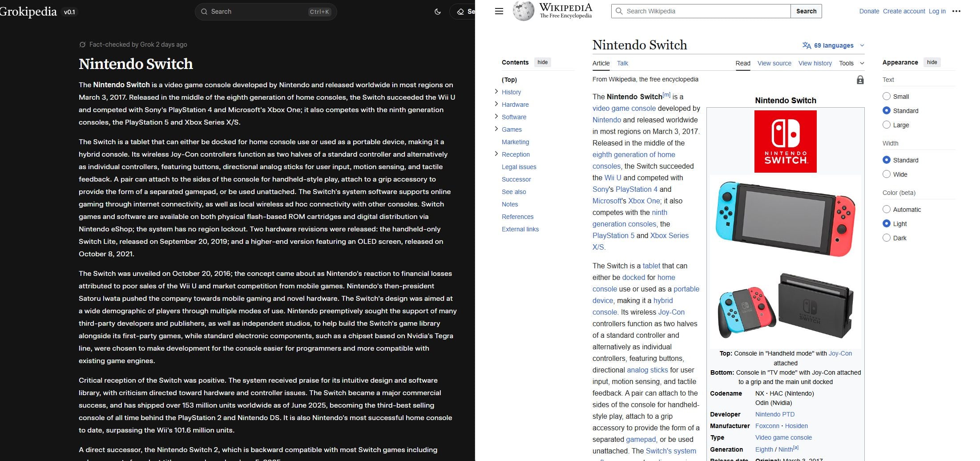Screen dimensions: 980x461
Task: Click the 69 languages translate icon
Action: pyautogui.click(x=807, y=45)
